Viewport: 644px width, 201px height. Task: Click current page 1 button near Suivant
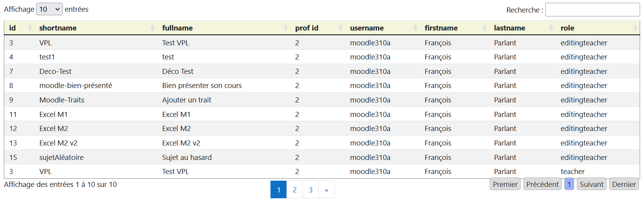[x=569, y=184]
